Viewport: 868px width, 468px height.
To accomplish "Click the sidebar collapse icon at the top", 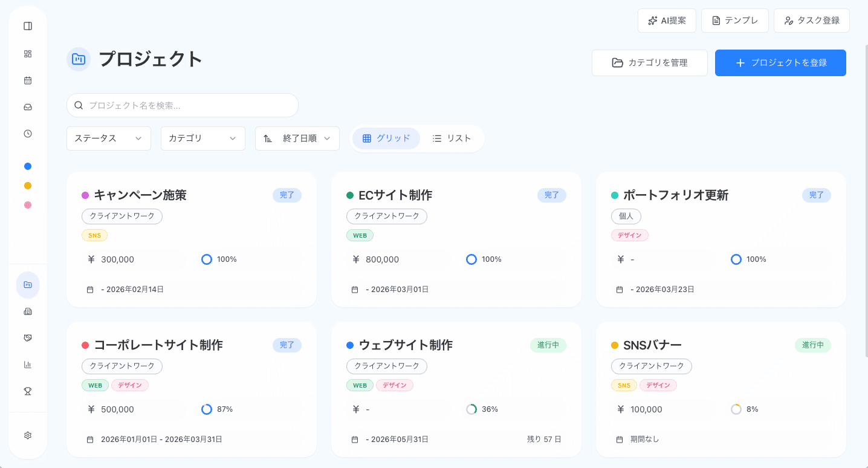I will pos(27,26).
